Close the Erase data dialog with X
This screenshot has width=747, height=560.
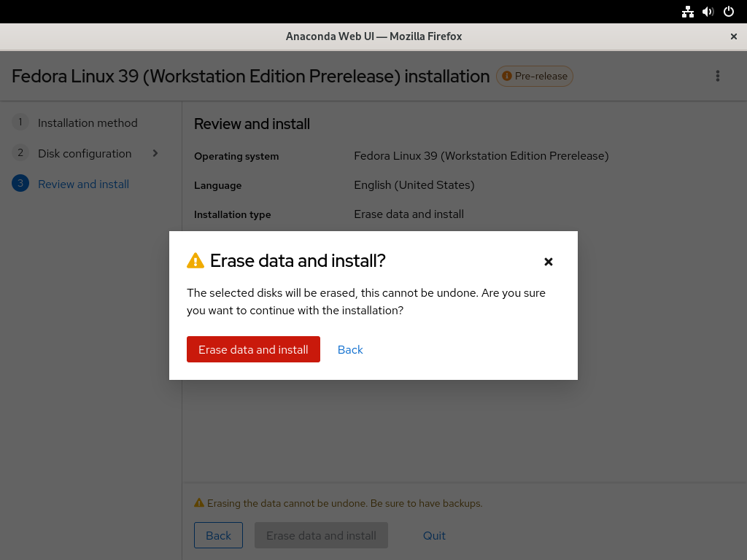(x=549, y=262)
